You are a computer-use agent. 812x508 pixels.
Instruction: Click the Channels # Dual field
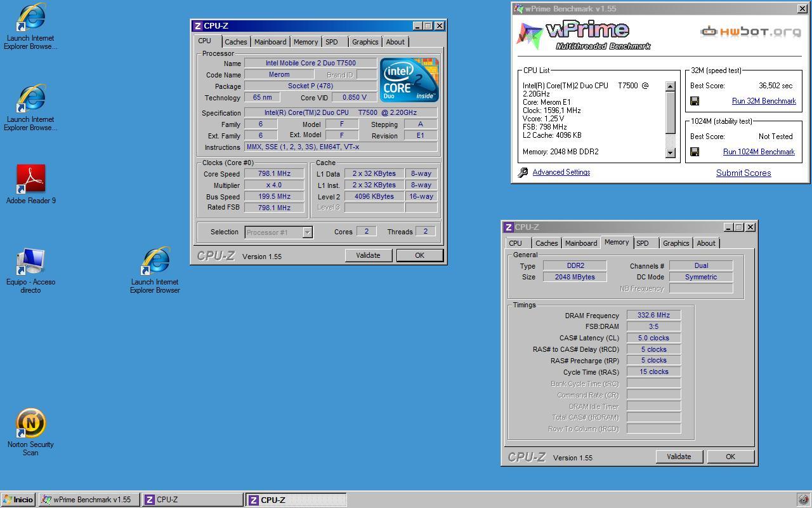point(701,265)
